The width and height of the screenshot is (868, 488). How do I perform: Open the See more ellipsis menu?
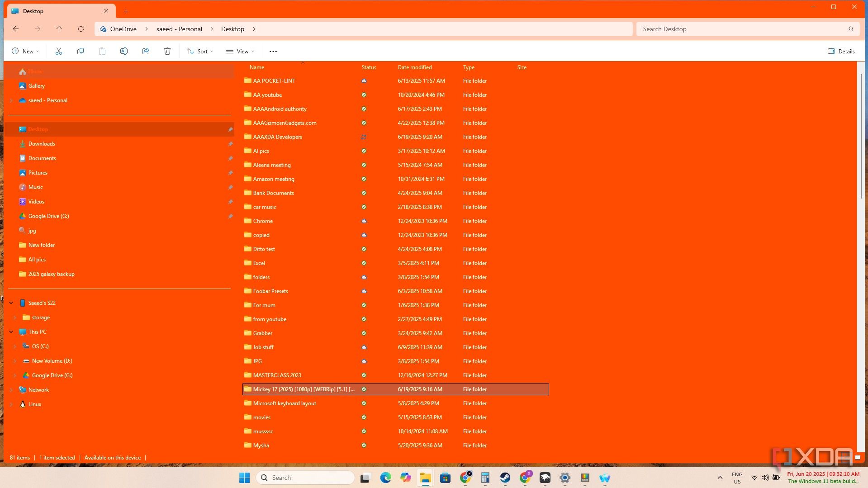273,51
